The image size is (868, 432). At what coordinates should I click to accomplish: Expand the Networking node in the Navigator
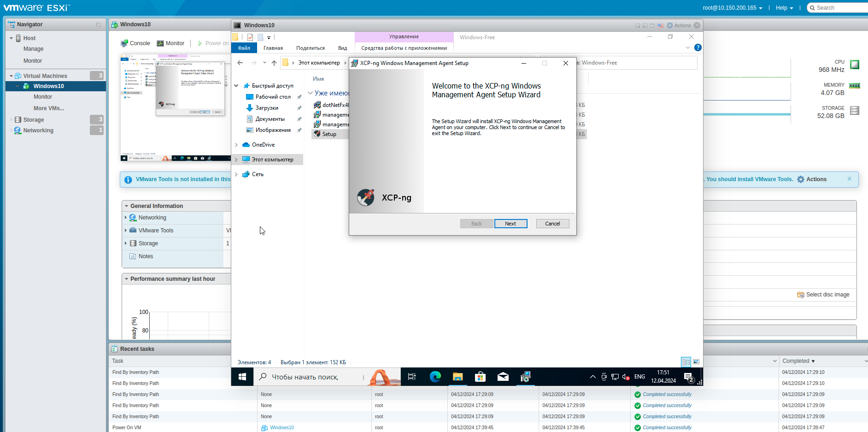11,130
